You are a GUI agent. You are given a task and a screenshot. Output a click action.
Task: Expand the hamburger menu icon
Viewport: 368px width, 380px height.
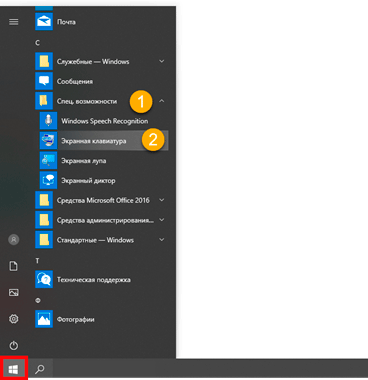[x=14, y=22]
